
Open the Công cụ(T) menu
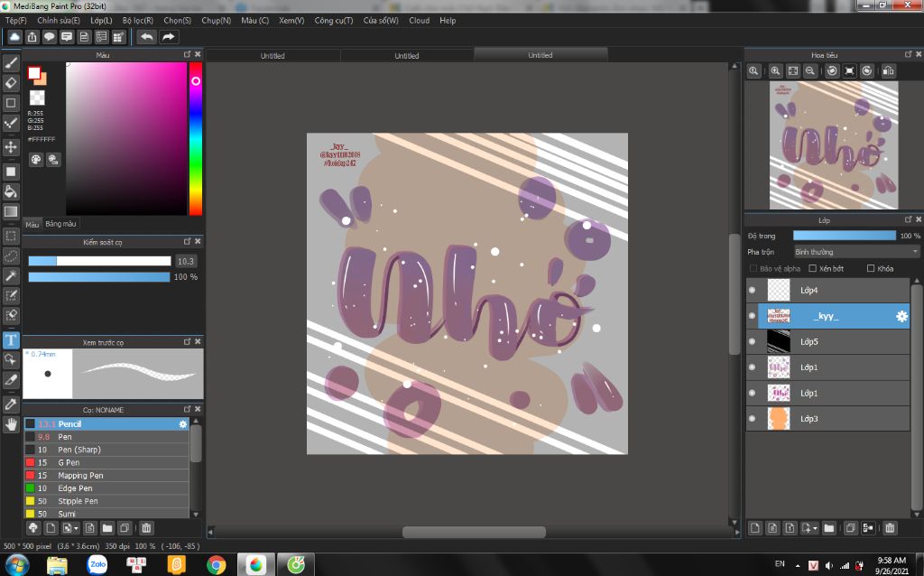point(334,20)
